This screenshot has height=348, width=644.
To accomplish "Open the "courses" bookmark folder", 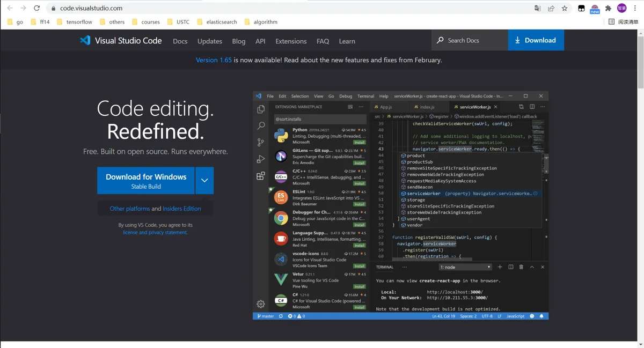I will coord(146,22).
